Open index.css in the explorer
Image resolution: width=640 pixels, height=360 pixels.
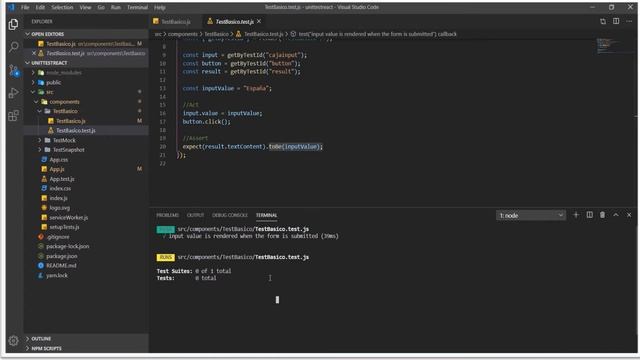click(86, 189)
